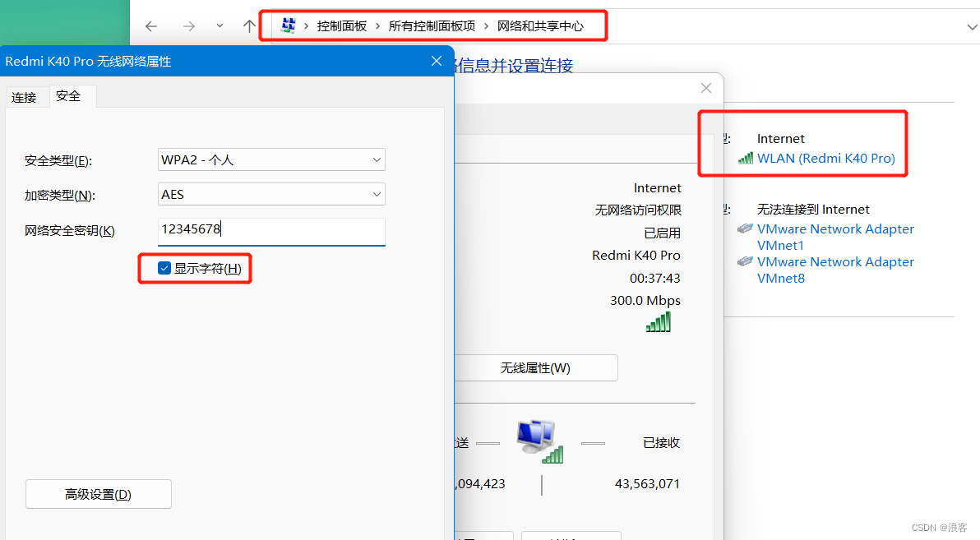Open recent locations chevron
The image size is (980, 540).
220,26
